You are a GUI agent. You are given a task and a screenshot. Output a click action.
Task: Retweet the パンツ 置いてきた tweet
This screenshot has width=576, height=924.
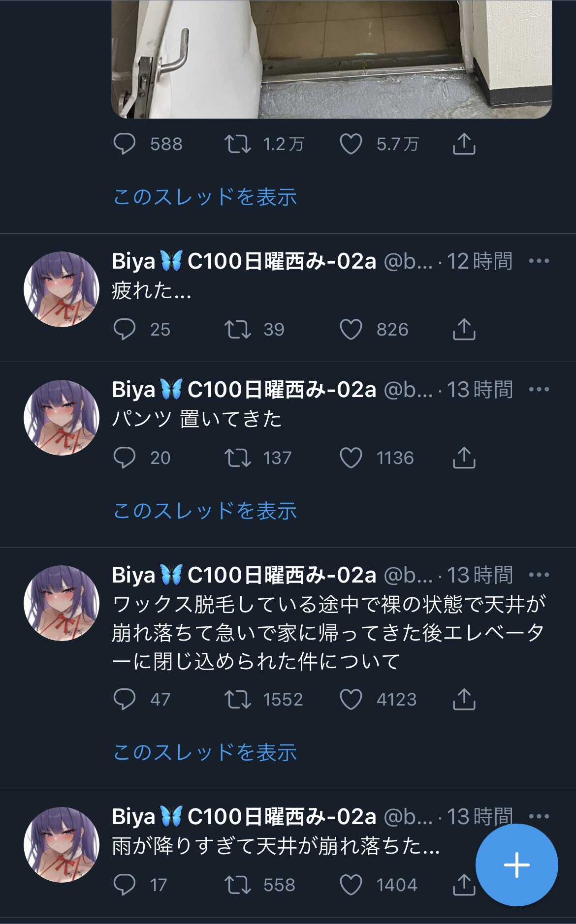(x=238, y=458)
